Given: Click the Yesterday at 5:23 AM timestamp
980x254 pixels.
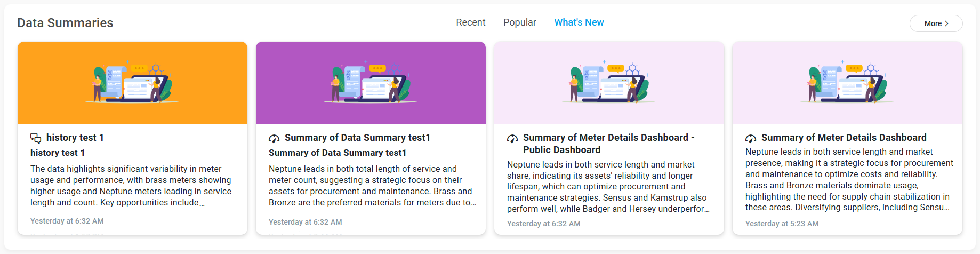Looking at the screenshot, I should 782,224.
